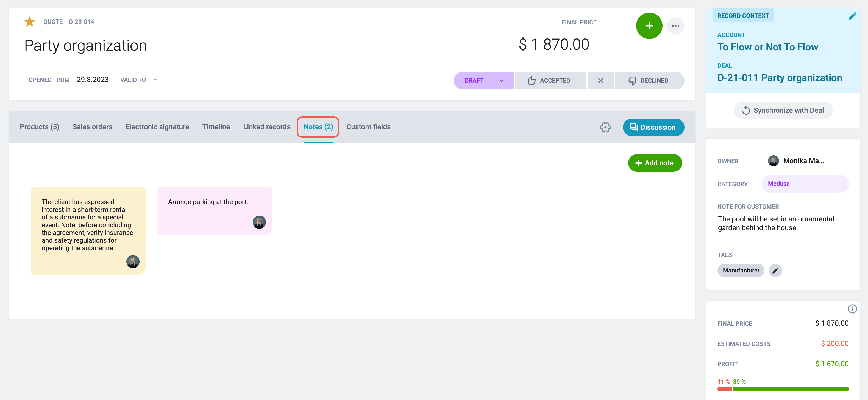
Task: Click the Medusa category field
Action: [805, 184]
